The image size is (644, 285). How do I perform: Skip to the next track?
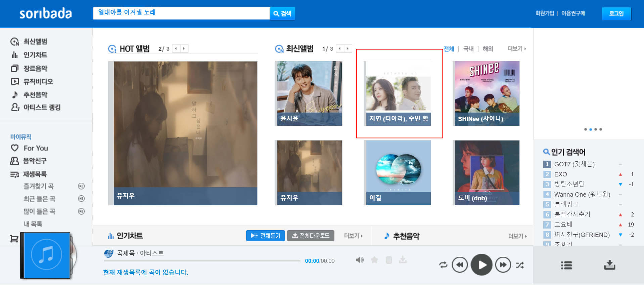(x=503, y=265)
